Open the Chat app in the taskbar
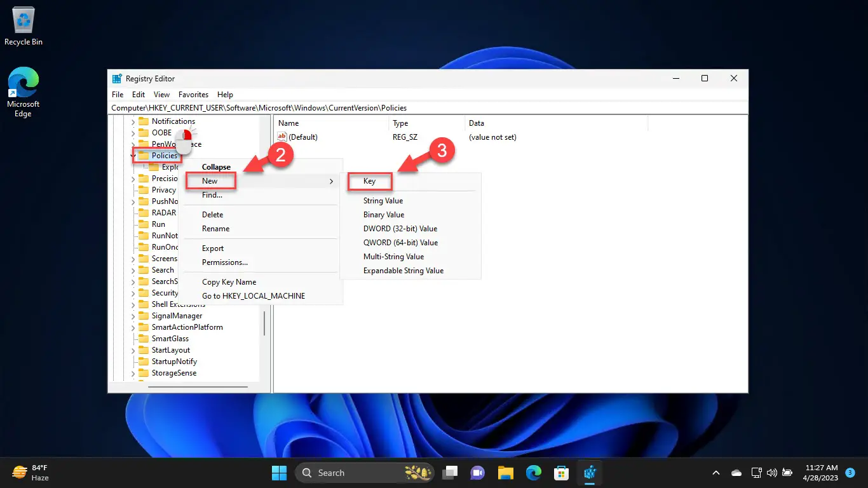Screen dimensions: 868x488 (477, 473)
